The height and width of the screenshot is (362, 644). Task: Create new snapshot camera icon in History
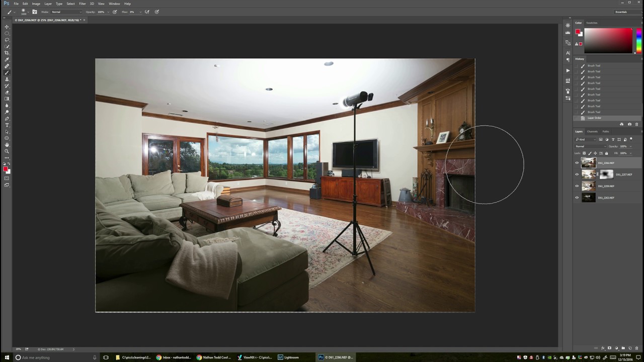(x=629, y=124)
